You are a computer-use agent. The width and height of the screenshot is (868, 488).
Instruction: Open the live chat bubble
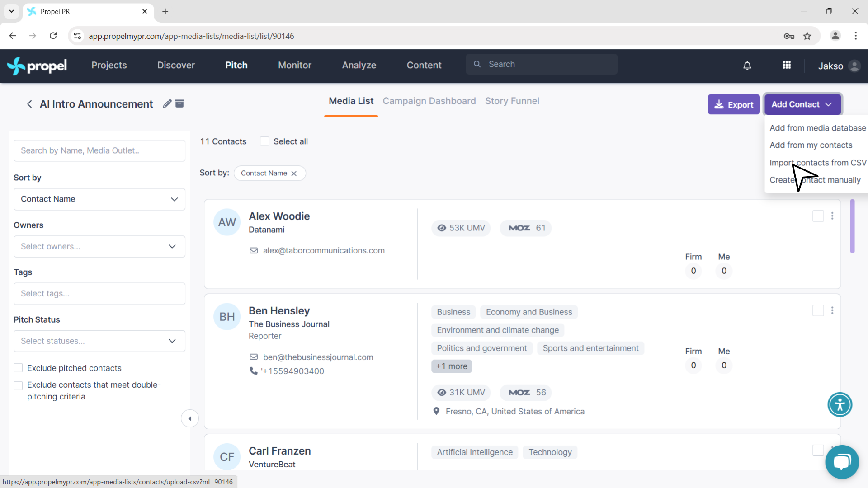tap(842, 462)
